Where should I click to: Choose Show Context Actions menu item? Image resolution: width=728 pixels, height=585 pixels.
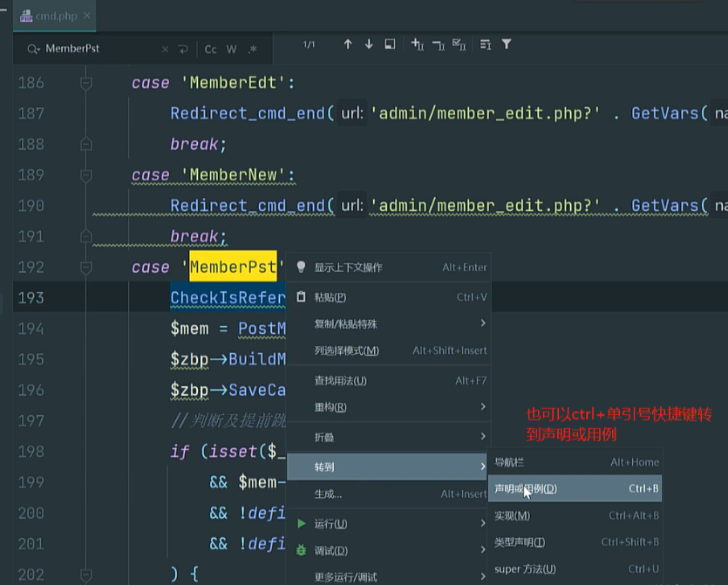tap(389, 268)
